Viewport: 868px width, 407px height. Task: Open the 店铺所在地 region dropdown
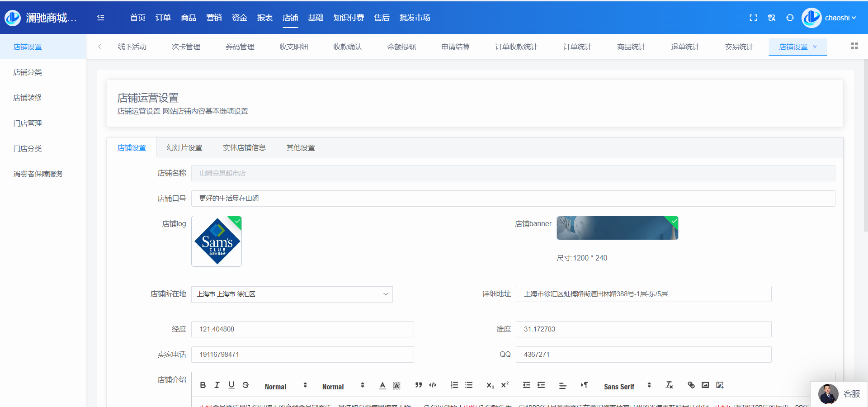tap(292, 294)
